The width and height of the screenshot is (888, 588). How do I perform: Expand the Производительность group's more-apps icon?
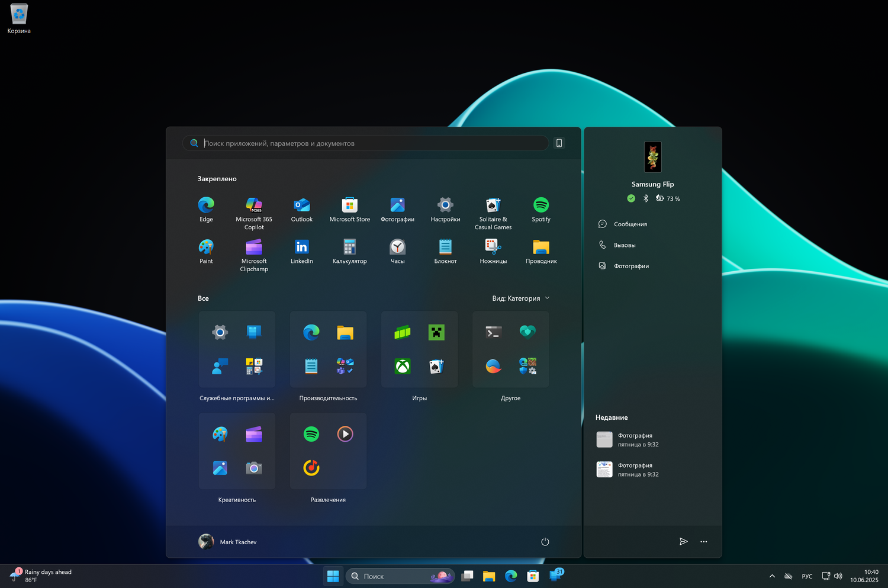(345, 367)
